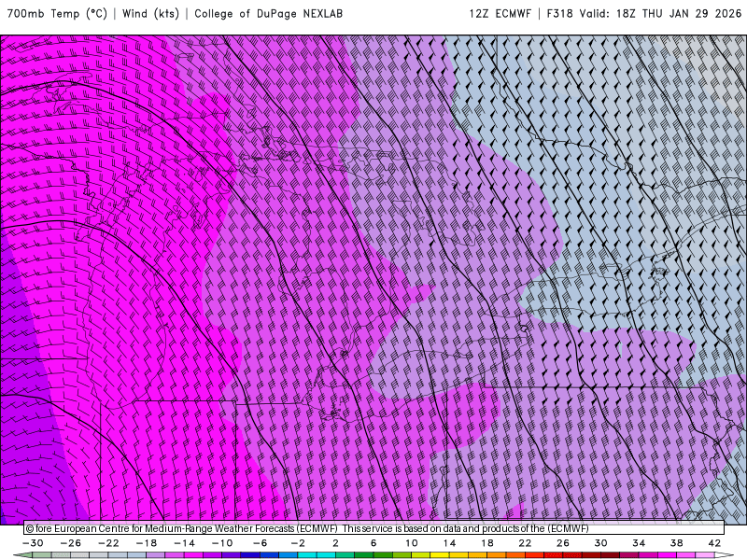
Task: Select the cyan swatch right of -2 tick
Action: [307, 555]
